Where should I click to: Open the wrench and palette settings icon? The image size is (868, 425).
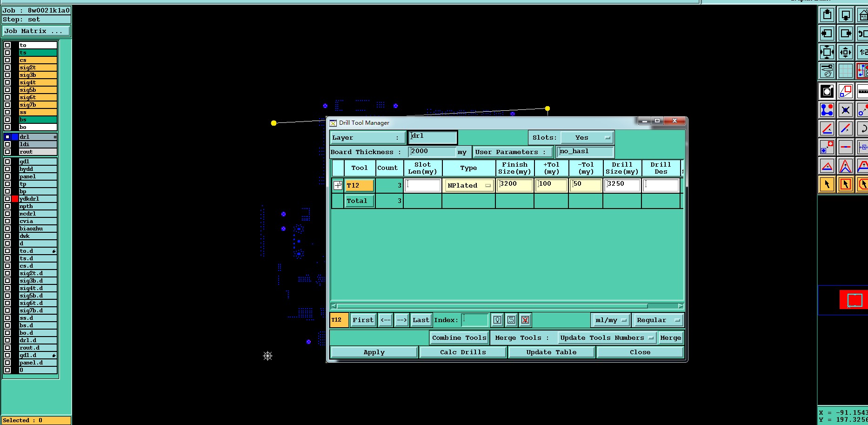click(x=827, y=71)
